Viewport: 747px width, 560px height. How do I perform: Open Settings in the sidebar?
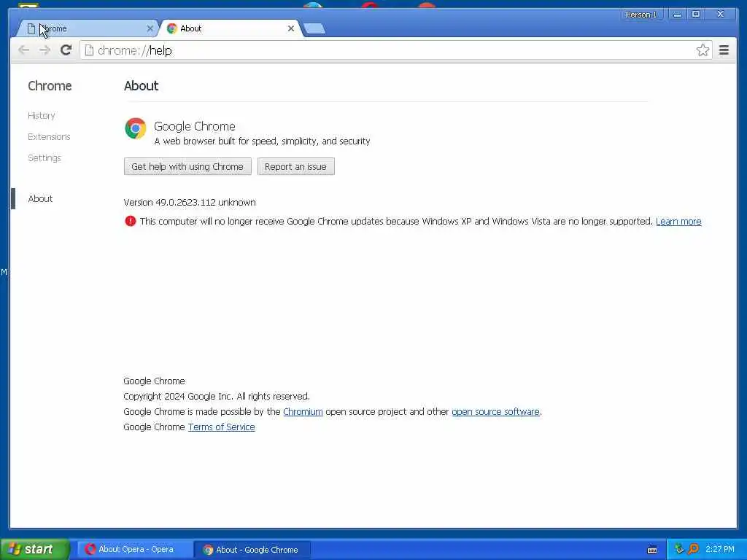pyautogui.click(x=44, y=158)
